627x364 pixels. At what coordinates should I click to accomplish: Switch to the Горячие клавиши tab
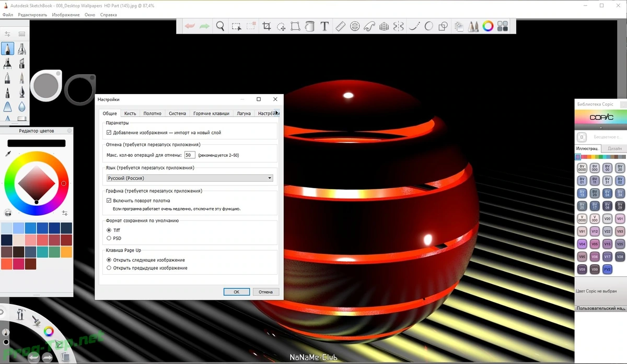tap(211, 113)
